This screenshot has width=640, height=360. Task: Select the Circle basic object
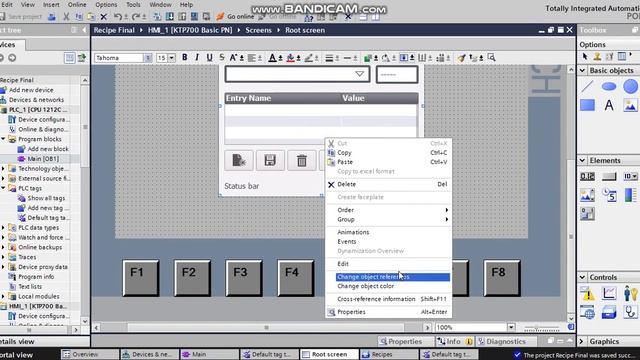(x=630, y=86)
